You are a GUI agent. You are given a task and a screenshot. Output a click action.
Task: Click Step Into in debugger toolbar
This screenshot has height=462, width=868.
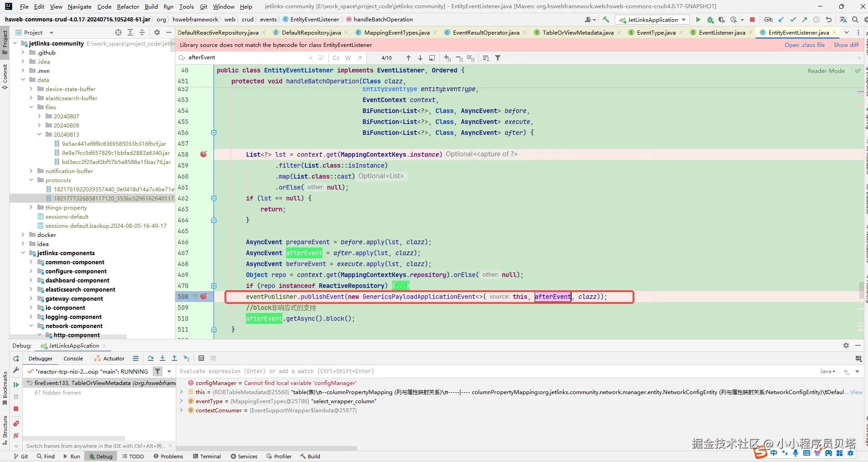tap(163, 359)
